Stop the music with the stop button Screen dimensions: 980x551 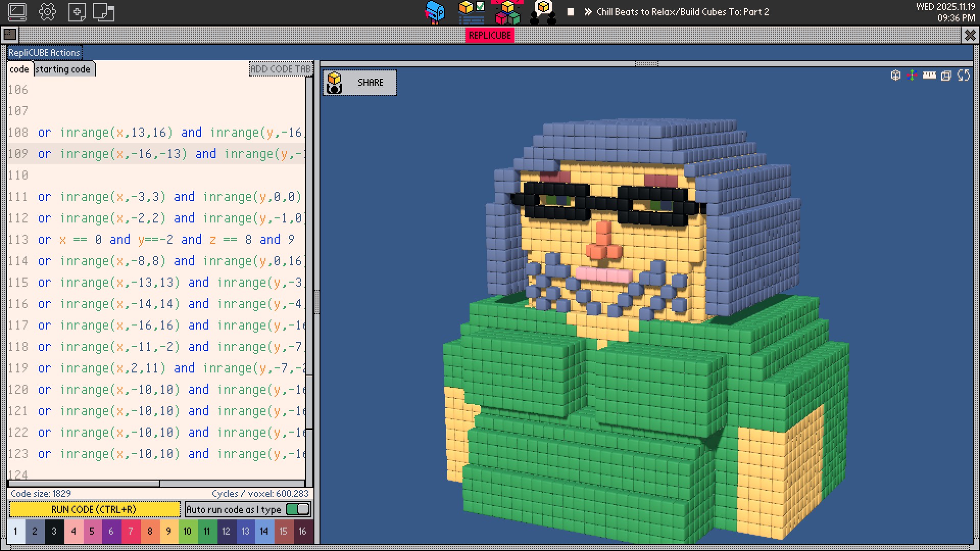[571, 12]
